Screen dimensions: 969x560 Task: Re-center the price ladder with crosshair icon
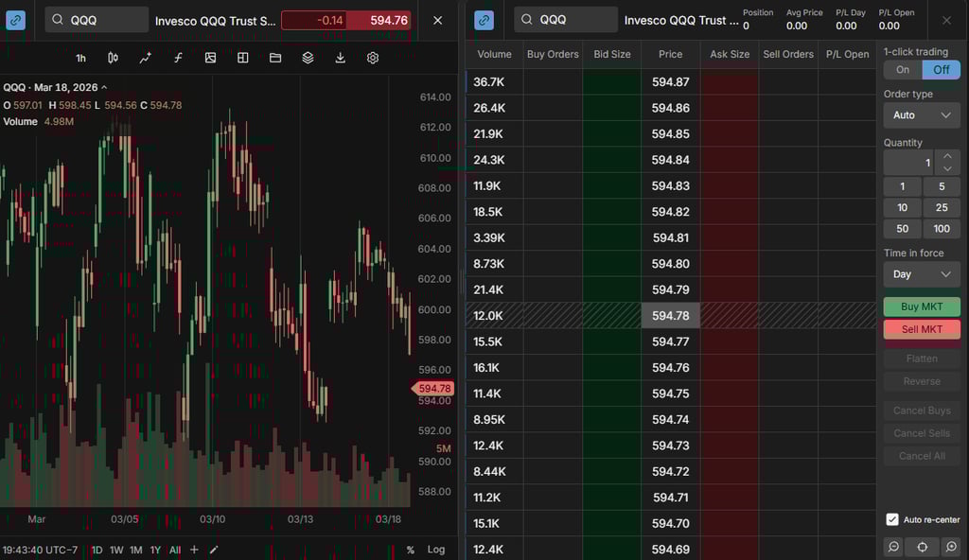[x=922, y=547]
